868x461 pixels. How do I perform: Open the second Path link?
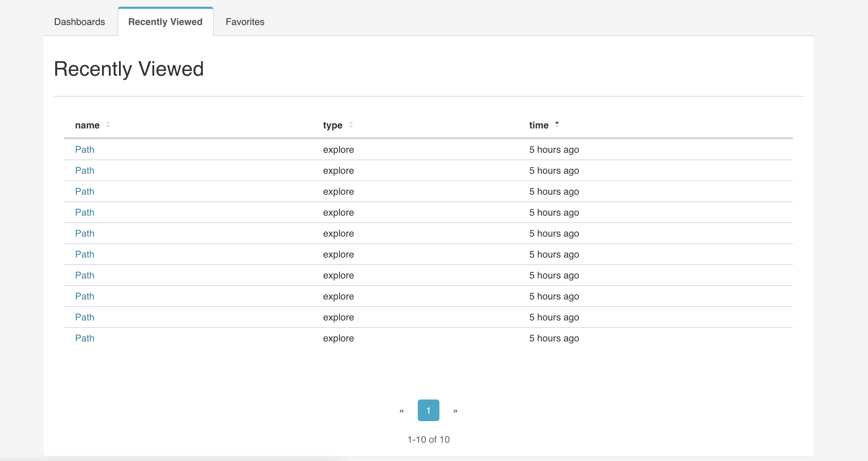tap(85, 171)
